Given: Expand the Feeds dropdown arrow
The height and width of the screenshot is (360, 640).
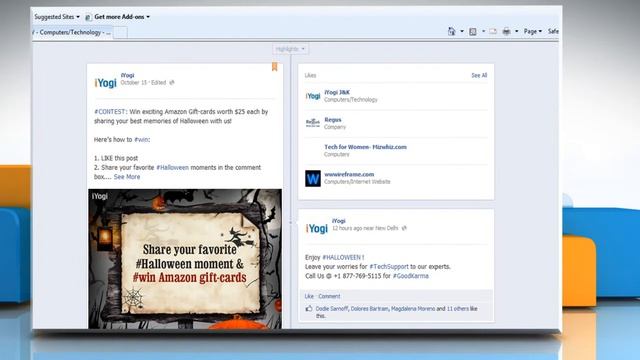Looking at the screenshot, I should click(x=483, y=31).
